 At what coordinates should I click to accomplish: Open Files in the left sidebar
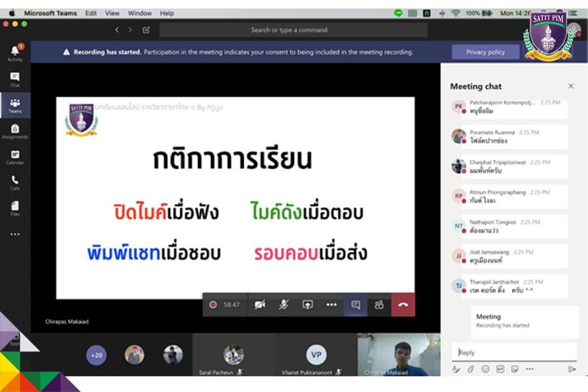pos(14,208)
